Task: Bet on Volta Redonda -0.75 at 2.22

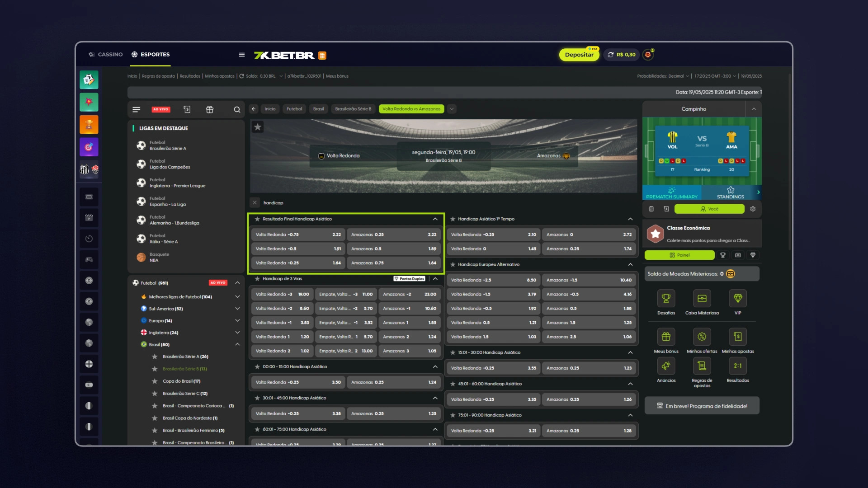Action: point(298,235)
